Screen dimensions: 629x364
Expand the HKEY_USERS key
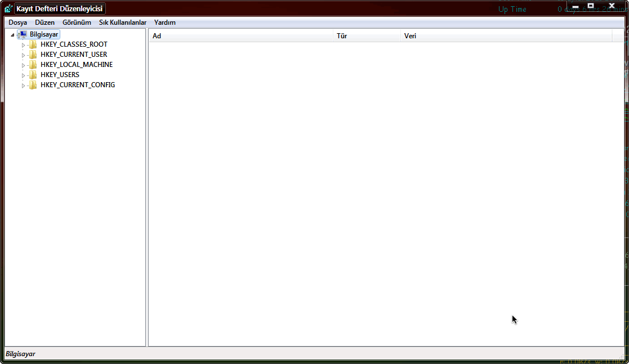click(23, 75)
